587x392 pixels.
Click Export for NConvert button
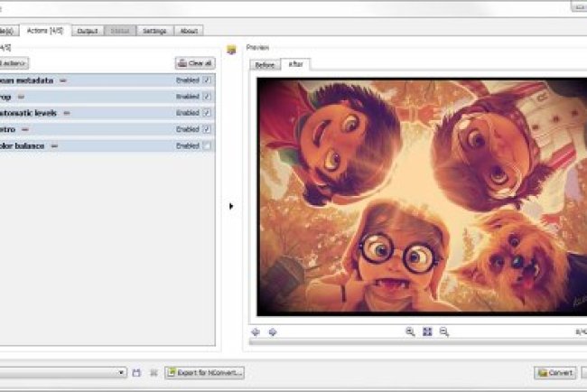[204, 372]
